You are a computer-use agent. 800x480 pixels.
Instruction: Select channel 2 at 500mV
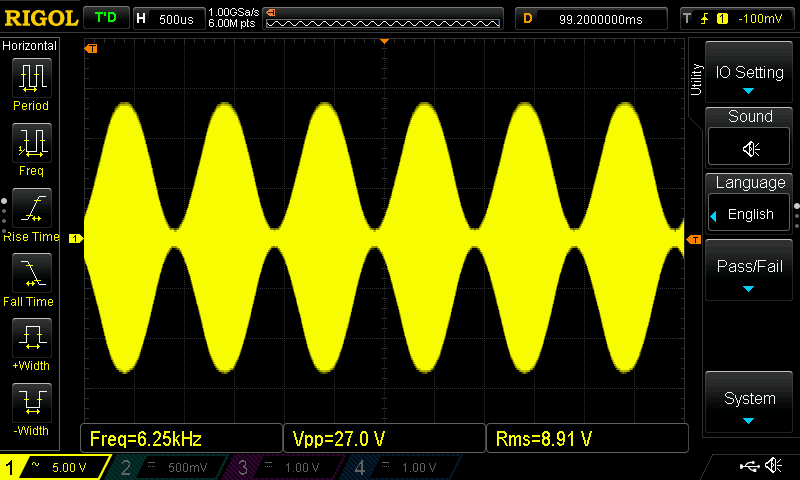point(168,467)
